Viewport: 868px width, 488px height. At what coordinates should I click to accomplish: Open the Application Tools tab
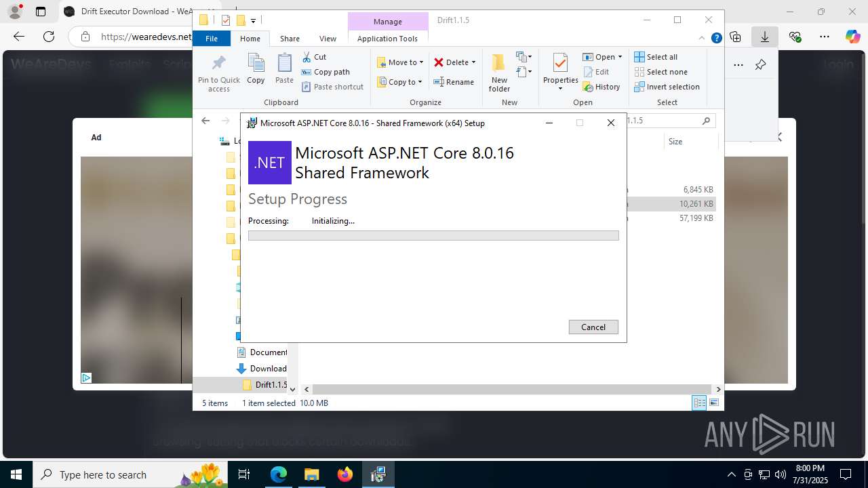387,39
